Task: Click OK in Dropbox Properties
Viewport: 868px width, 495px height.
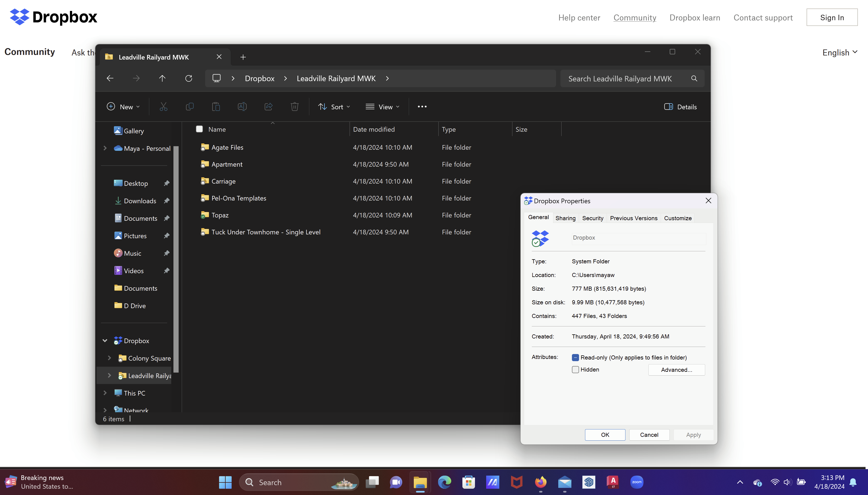Action: tap(605, 435)
